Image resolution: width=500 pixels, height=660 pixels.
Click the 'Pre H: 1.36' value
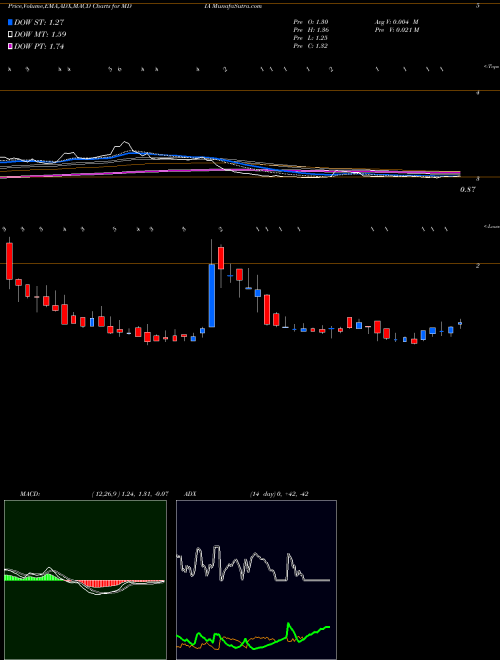click(311, 30)
